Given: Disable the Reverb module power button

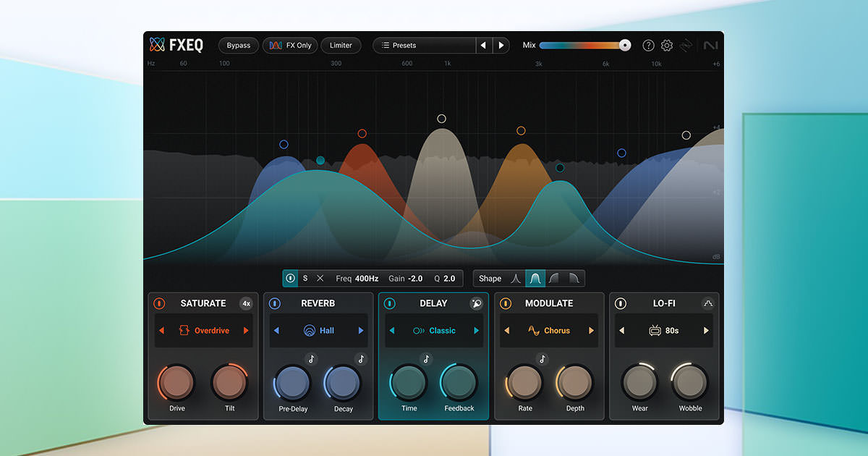Looking at the screenshot, I should click(275, 304).
